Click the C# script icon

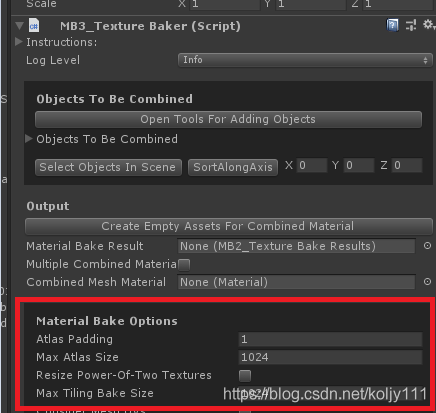click(x=34, y=26)
